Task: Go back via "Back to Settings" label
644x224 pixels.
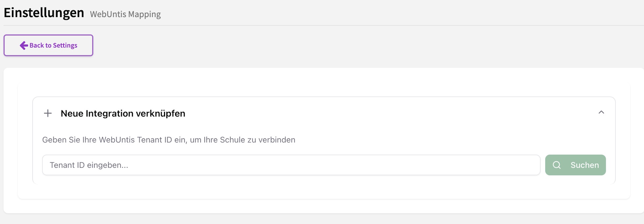Action: tap(53, 45)
